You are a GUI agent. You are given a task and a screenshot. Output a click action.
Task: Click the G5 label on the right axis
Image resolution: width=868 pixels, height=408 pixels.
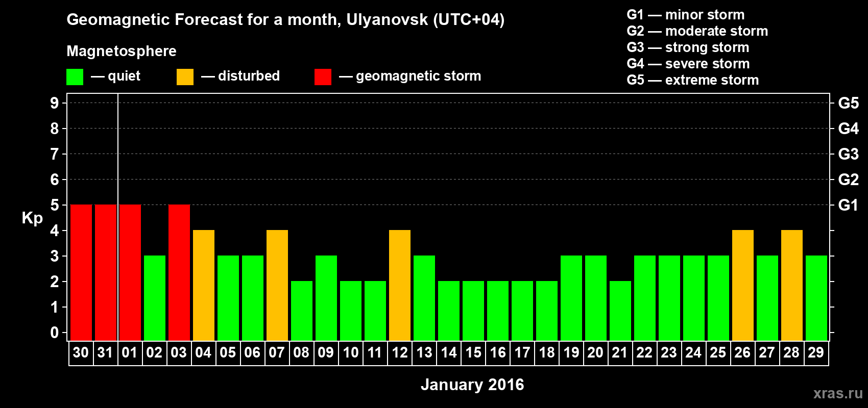pos(849,103)
